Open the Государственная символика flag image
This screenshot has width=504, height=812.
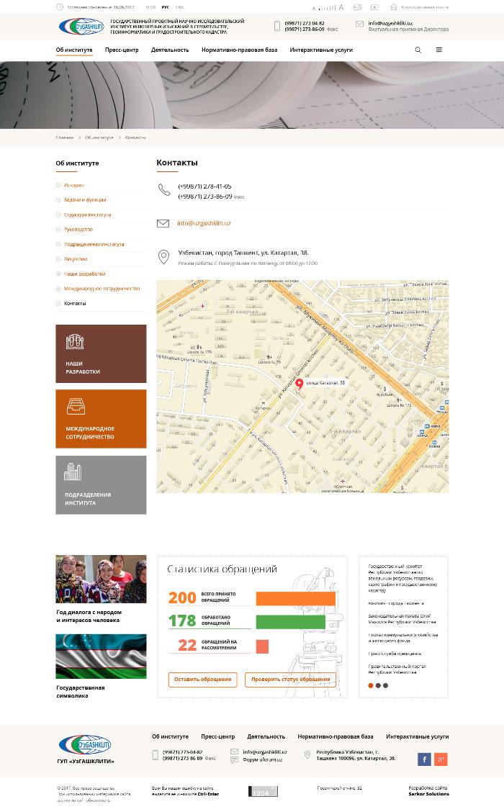101,656
